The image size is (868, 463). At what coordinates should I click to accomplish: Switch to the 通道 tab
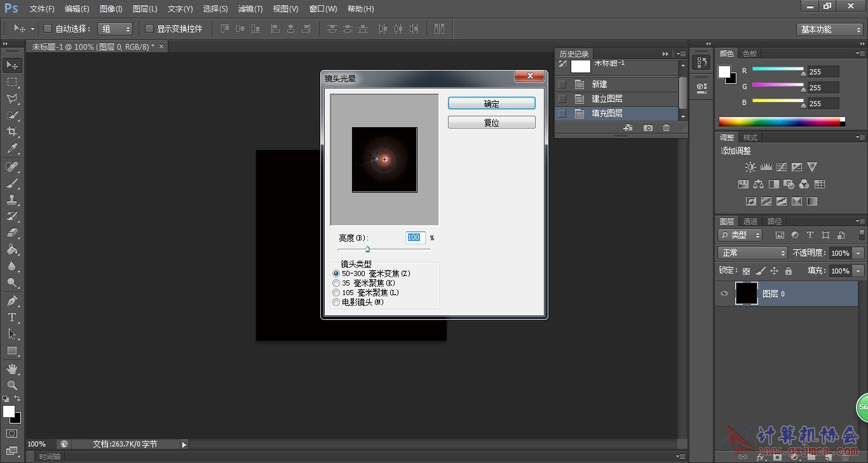tap(750, 221)
